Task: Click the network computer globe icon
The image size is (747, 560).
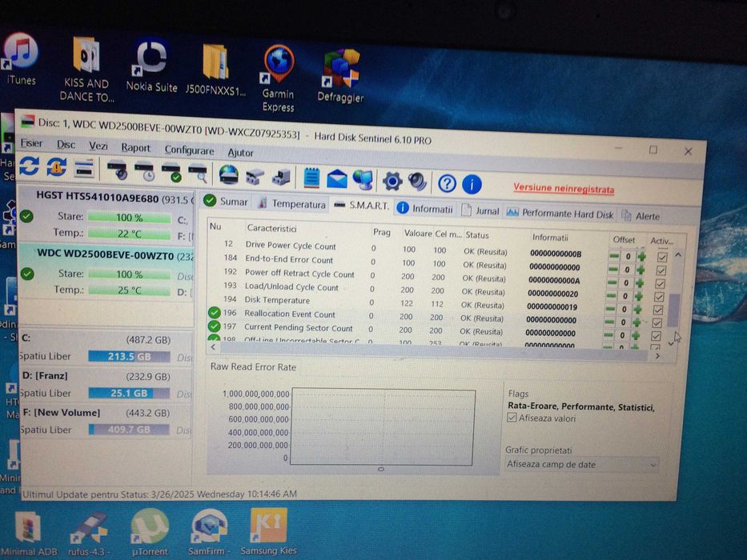Action: [x=363, y=179]
